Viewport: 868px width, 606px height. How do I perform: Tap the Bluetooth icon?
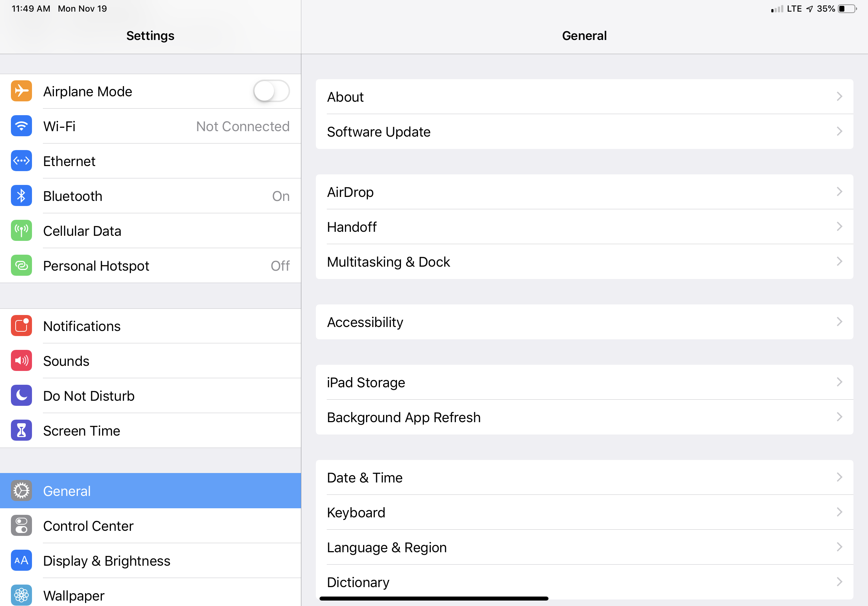coord(21,196)
